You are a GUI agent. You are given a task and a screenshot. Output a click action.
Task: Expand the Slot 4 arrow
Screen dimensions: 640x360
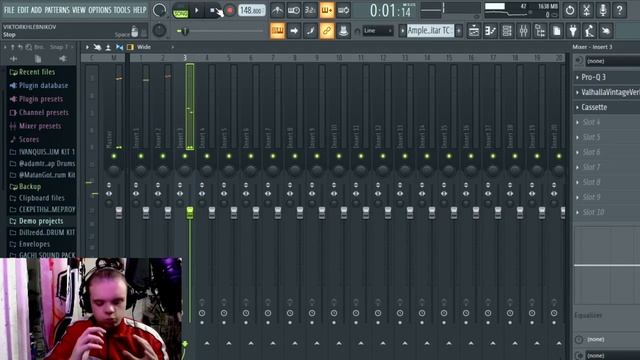pyautogui.click(x=577, y=122)
